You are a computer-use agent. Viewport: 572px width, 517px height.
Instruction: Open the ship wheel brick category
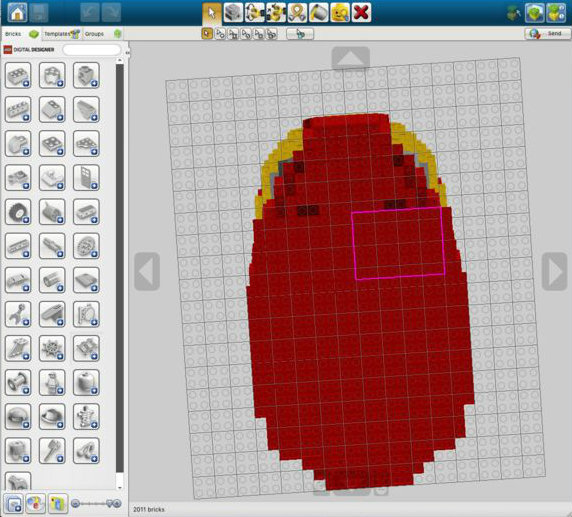coord(52,348)
